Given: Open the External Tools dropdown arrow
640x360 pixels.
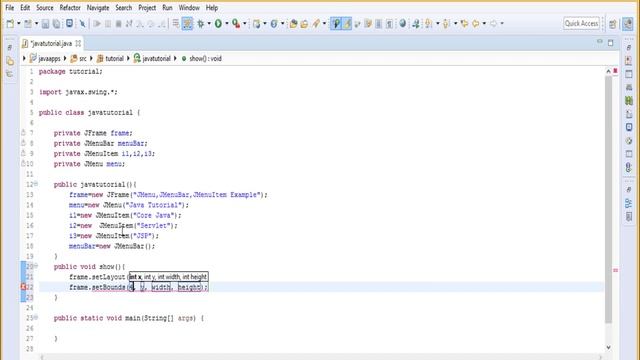Looking at the screenshot, I should [244, 24].
